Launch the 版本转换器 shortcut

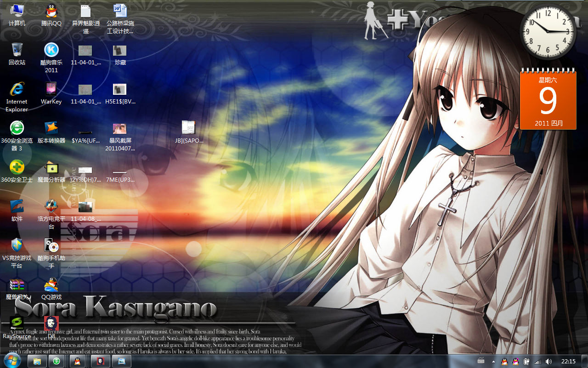point(51,132)
